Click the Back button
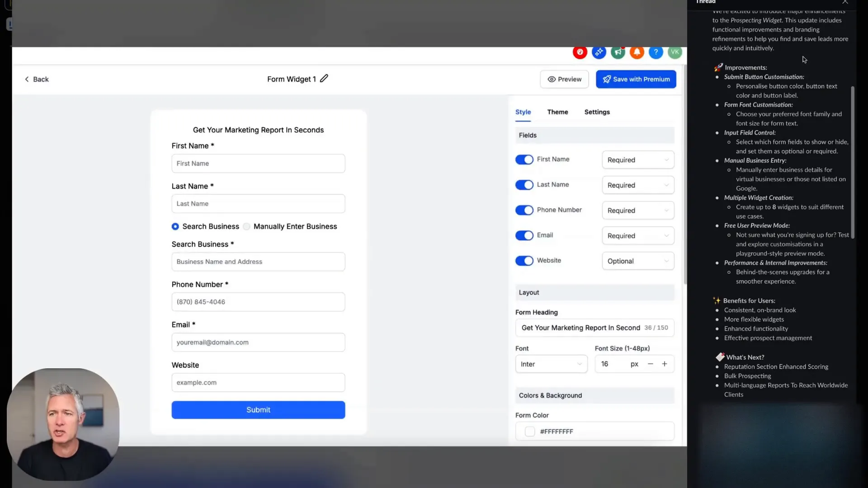The height and width of the screenshot is (488, 868). (x=36, y=79)
